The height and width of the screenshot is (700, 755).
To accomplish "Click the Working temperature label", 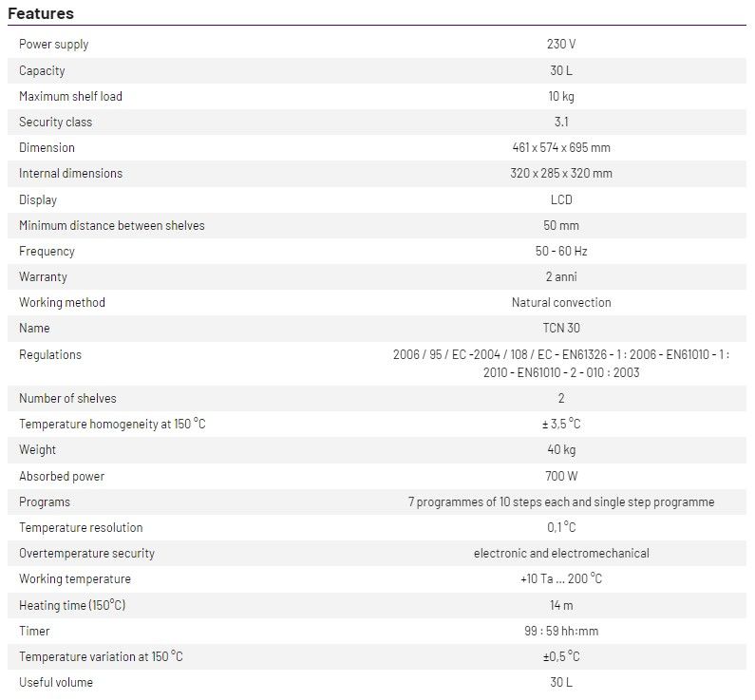I will click(75, 578).
